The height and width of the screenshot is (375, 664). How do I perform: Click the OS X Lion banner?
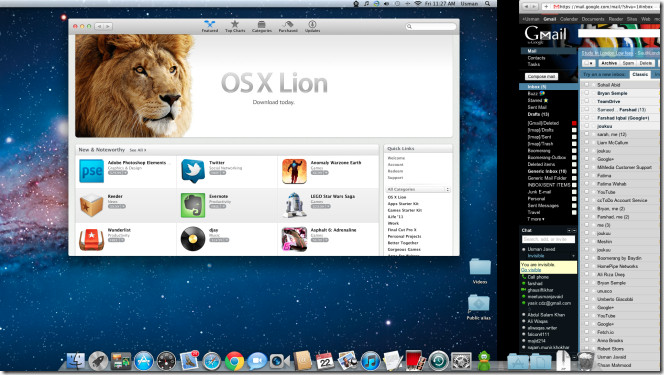pyautogui.click(x=264, y=86)
